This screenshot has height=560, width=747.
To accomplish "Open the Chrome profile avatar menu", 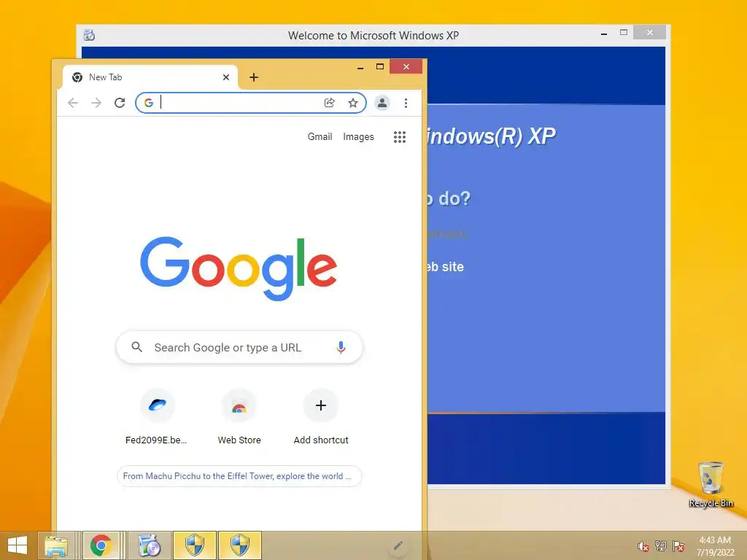I will pyautogui.click(x=382, y=103).
